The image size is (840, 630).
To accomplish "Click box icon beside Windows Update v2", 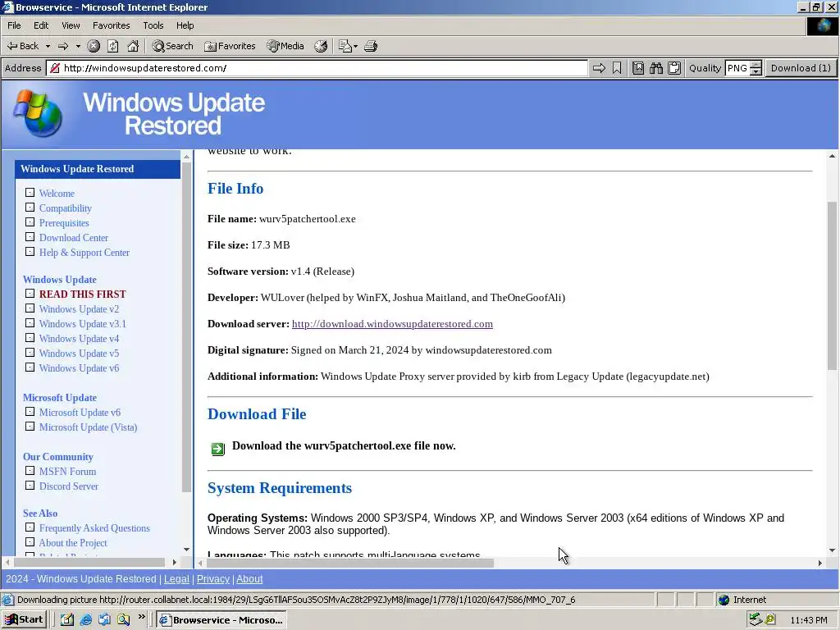I will [30, 308].
